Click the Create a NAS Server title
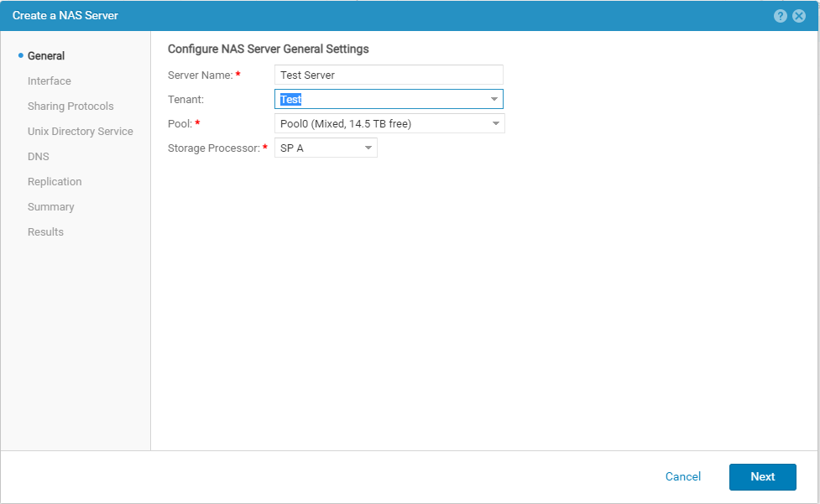Image resolution: width=820 pixels, height=504 pixels. [x=65, y=16]
